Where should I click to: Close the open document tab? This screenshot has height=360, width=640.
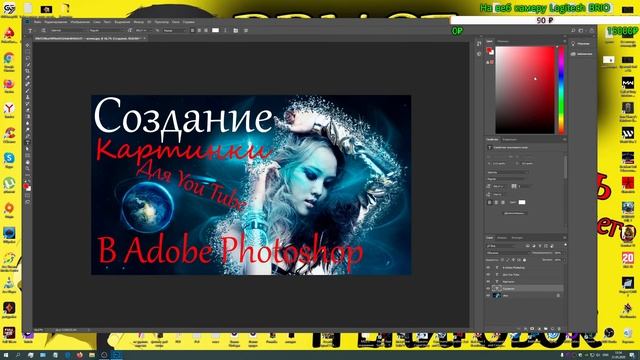145,38
